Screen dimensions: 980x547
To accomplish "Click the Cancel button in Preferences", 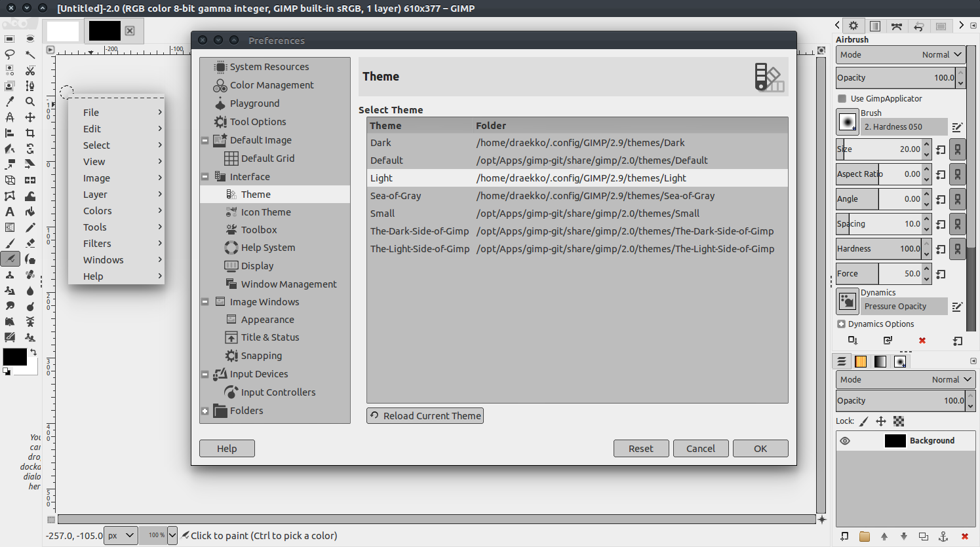I will point(701,449).
